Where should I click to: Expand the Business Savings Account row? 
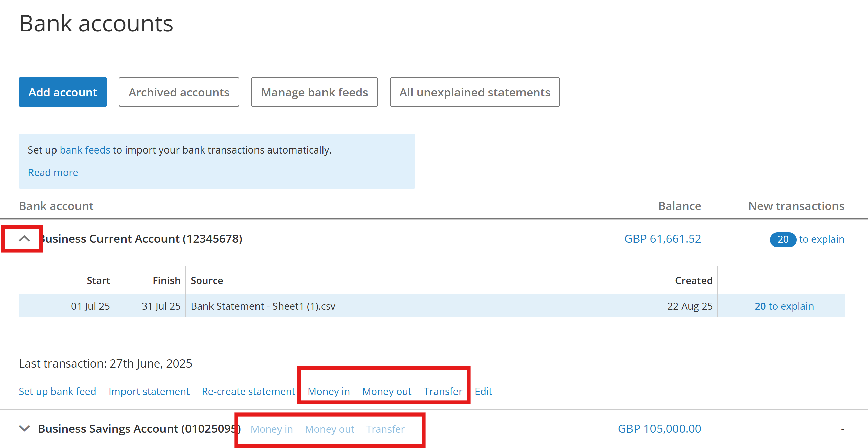coord(24,429)
